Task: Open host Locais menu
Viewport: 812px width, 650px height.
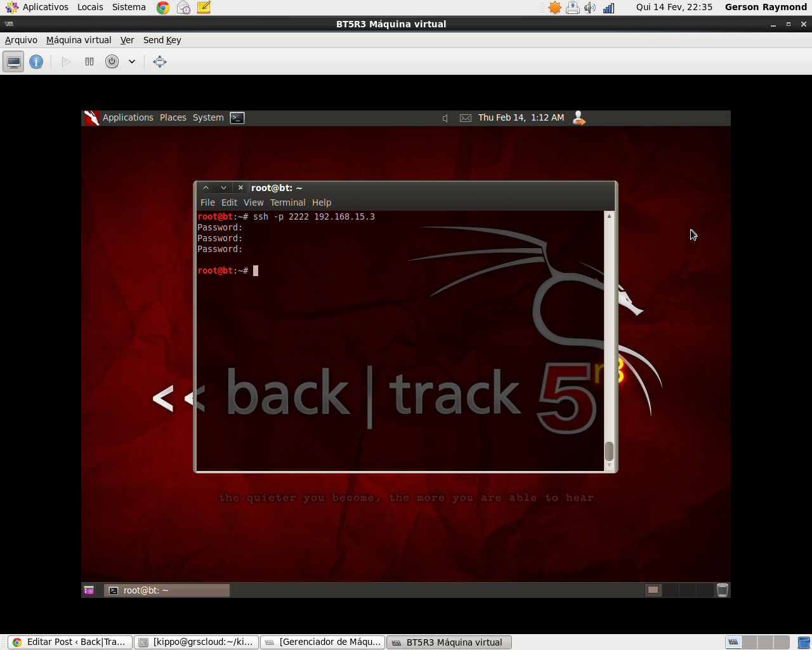Action: tap(90, 7)
